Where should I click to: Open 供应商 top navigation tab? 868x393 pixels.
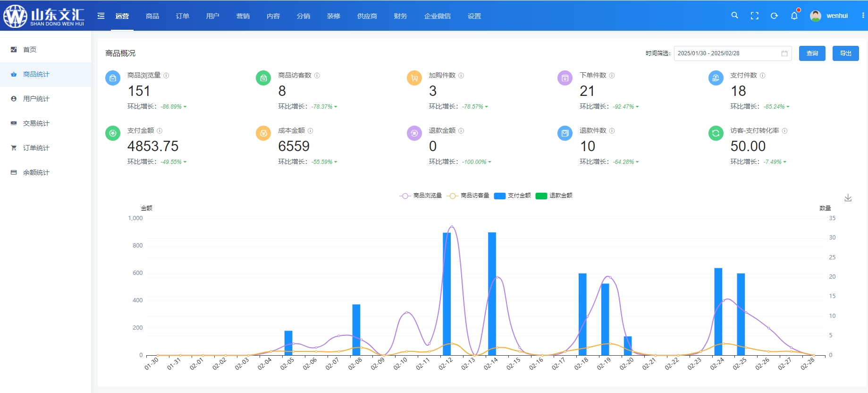(367, 16)
